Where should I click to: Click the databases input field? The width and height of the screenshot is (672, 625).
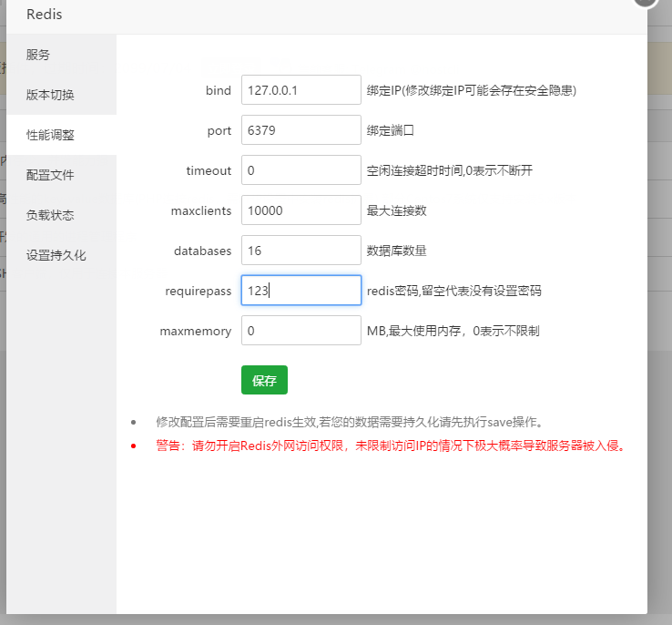tap(300, 251)
